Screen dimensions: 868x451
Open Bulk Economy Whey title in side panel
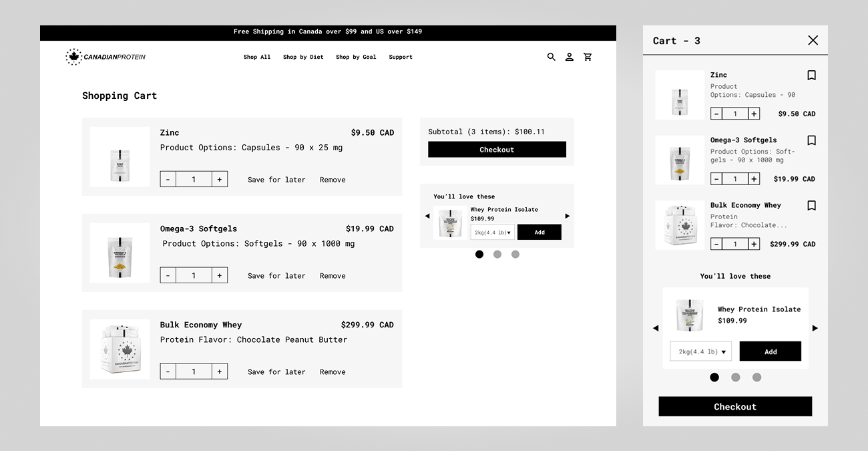coord(745,205)
